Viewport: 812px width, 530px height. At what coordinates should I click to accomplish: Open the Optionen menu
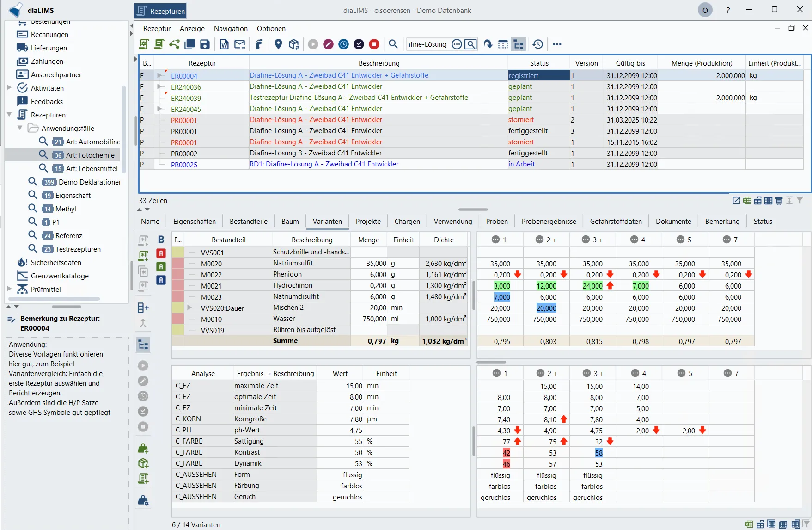(271, 29)
